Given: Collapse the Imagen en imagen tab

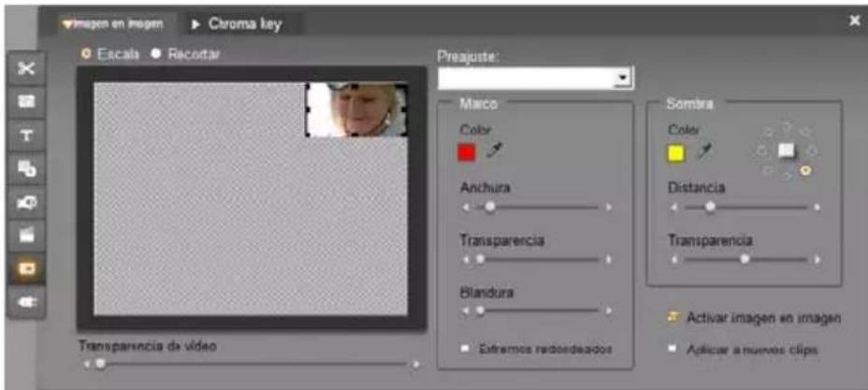Looking at the screenshot, I should pyautogui.click(x=113, y=24).
